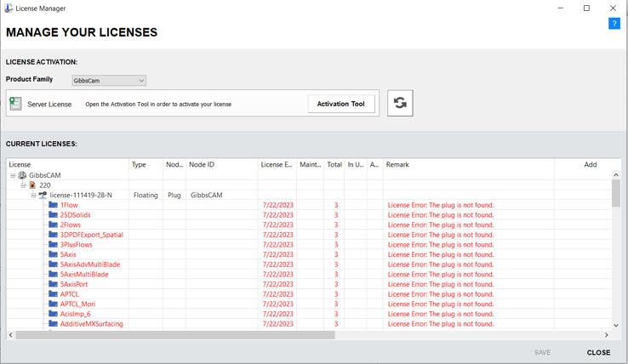Click the grayed SAVE button

[542, 352]
